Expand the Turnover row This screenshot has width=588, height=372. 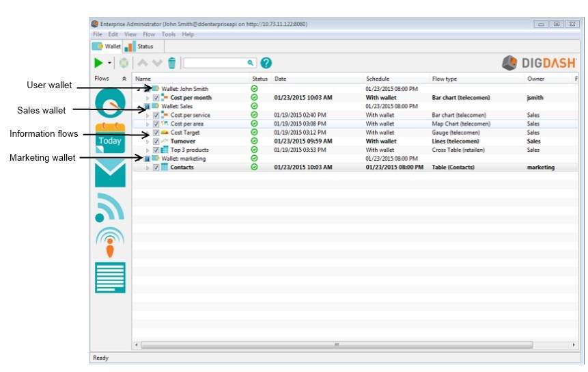[x=148, y=142]
